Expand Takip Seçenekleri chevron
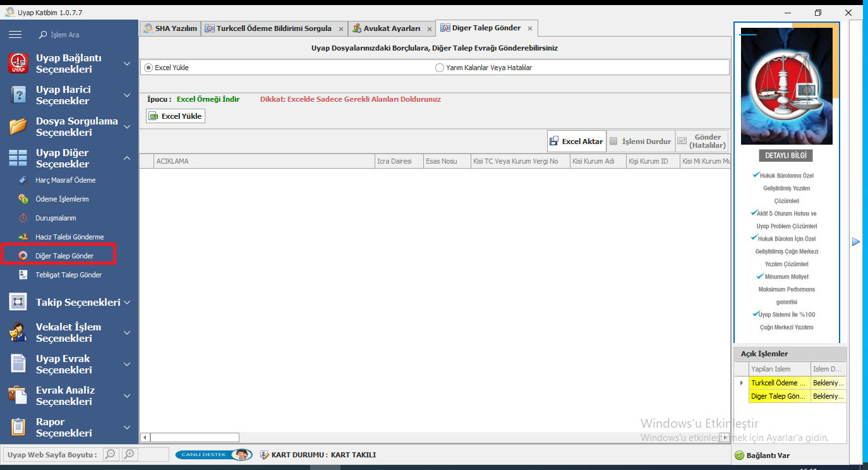Viewport: 868px width, 470px height. [127, 303]
